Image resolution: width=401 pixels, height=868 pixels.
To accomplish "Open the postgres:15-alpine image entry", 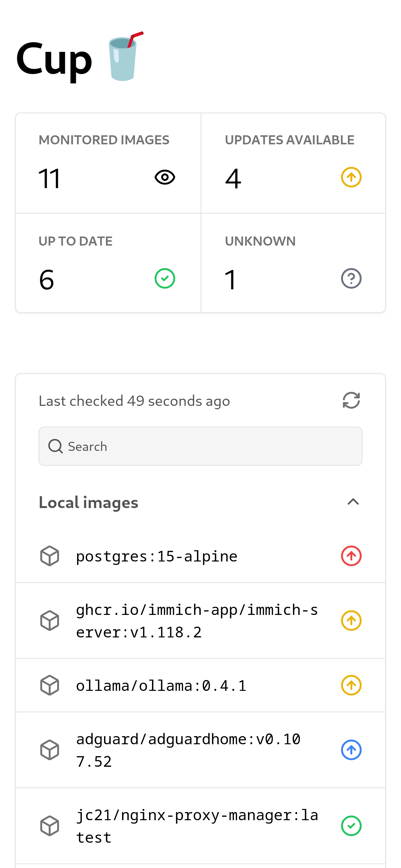I will (x=156, y=556).
